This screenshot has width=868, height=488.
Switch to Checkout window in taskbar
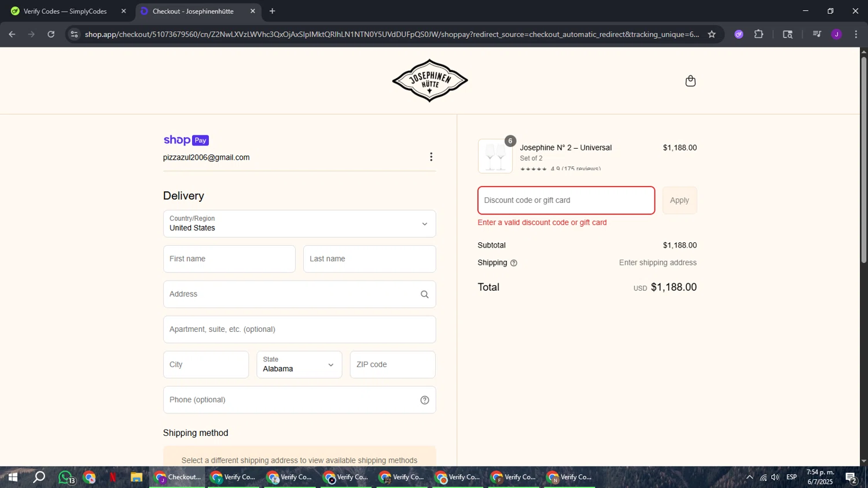(177, 478)
